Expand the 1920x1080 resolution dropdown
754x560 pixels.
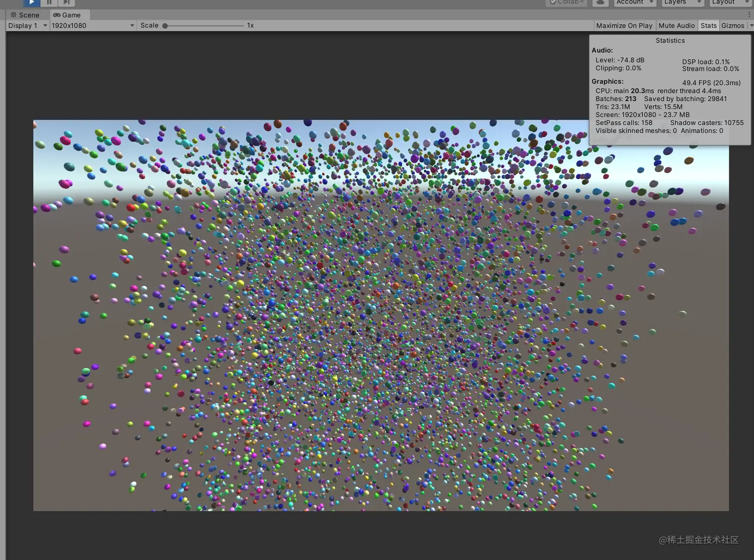[93, 25]
